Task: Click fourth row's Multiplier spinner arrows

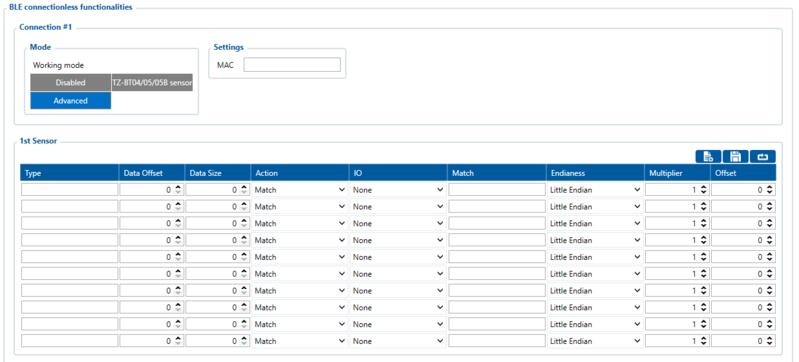Action: tap(704, 240)
